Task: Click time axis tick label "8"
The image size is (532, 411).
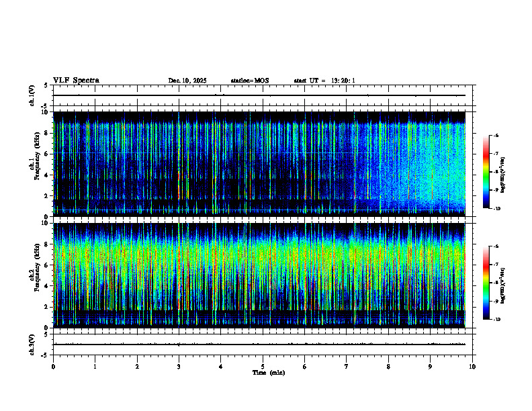Action: coord(388,367)
